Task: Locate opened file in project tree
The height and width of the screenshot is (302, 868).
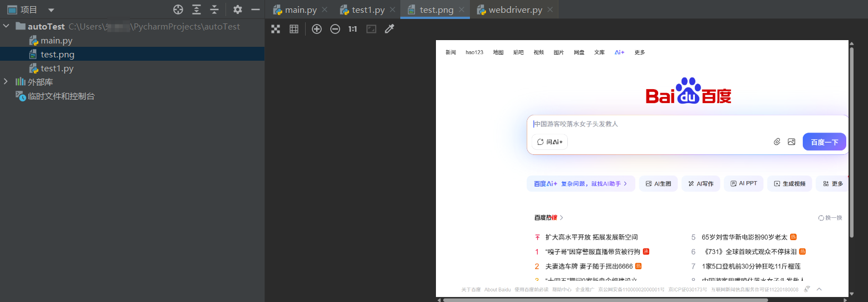Action: (x=178, y=9)
